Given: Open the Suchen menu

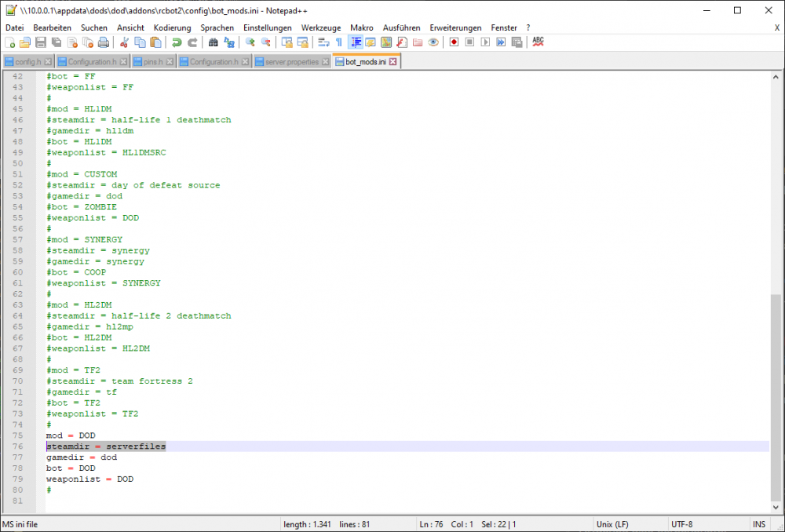Looking at the screenshot, I should click(94, 27).
